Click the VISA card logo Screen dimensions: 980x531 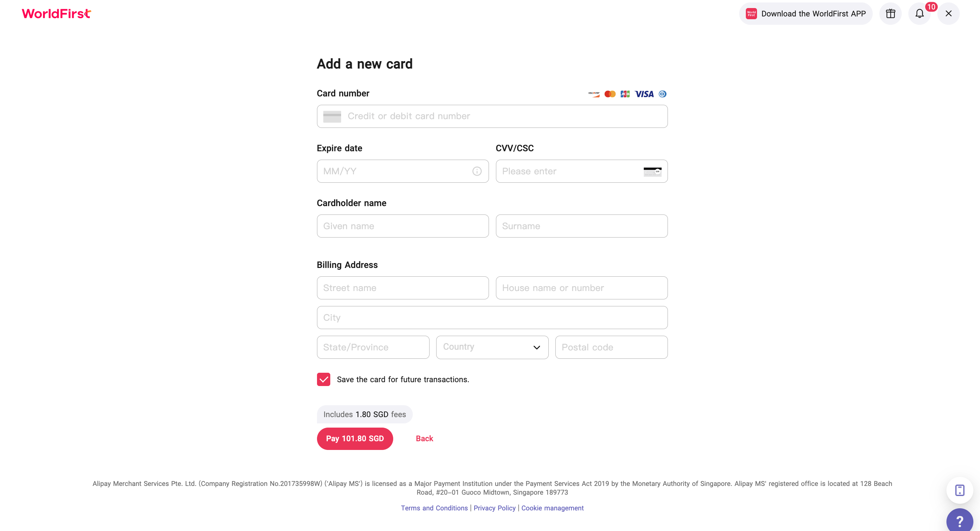point(644,94)
